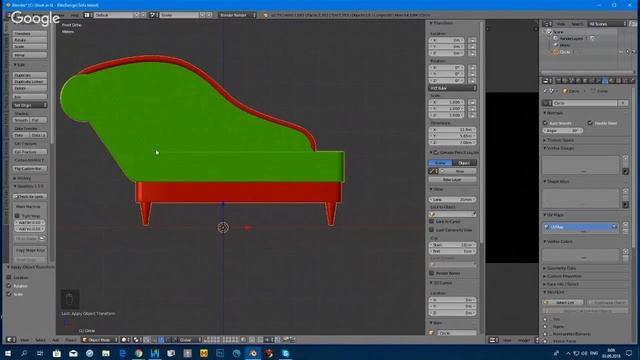This screenshot has width=640, height=360.
Task: Toggle render camera icon for Circle
Action: pyautogui.click(x=633, y=52)
